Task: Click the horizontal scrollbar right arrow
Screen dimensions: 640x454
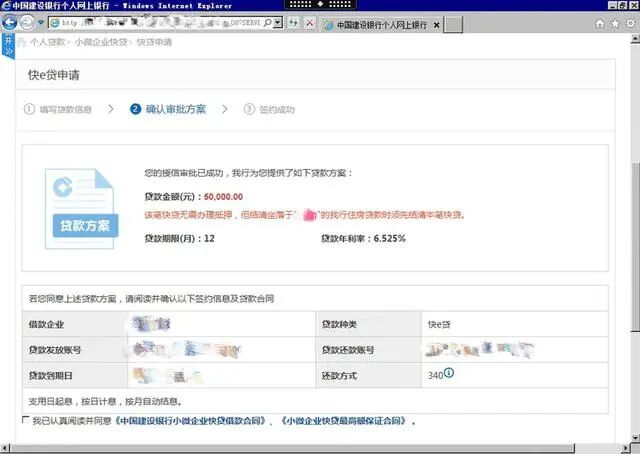Action: pyautogui.click(x=627, y=449)
